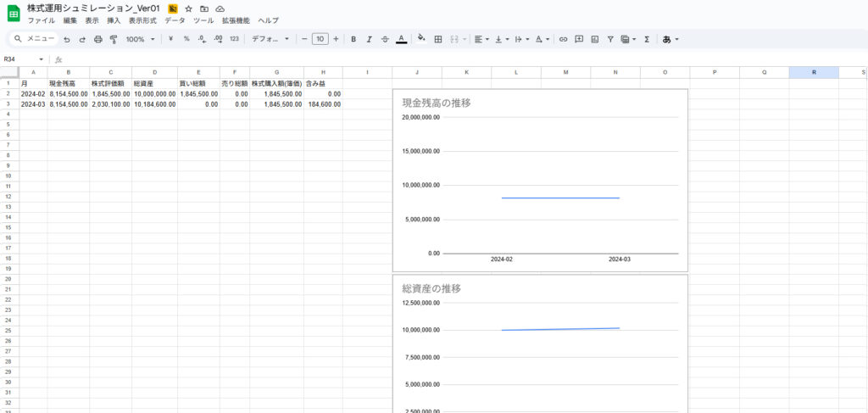Click the insert link icon
Viewport: 868px width, 413px height.
(x=563, y=39)
